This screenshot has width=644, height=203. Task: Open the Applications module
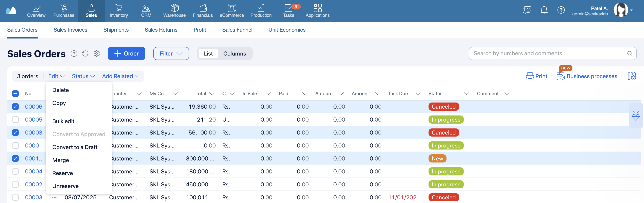point(318,11)
